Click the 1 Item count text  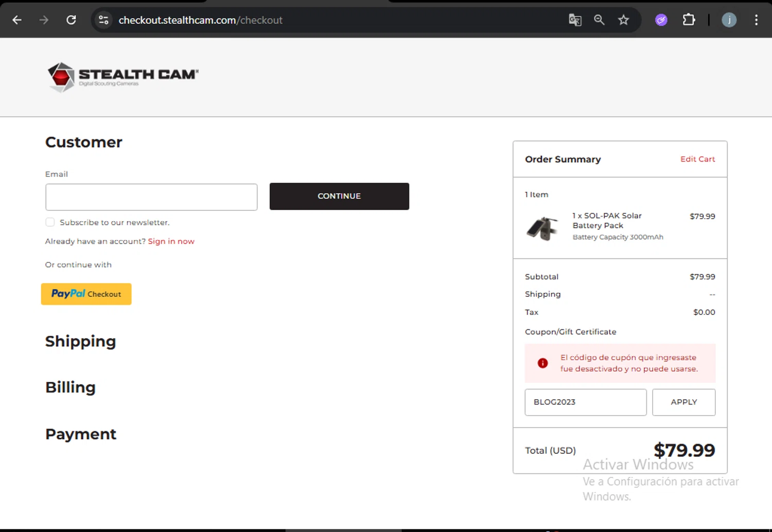[x=537, y=194]
